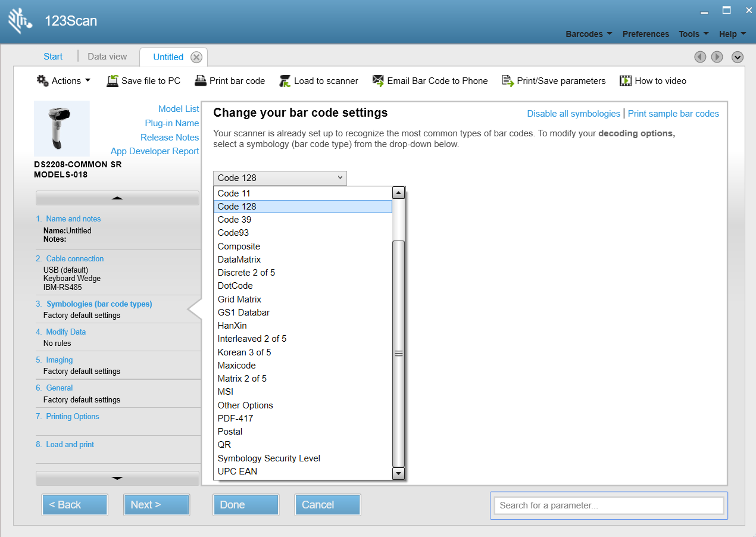Click the Save file to PC icon
This screenshot has height=537, width=756.
coord(113,81)
